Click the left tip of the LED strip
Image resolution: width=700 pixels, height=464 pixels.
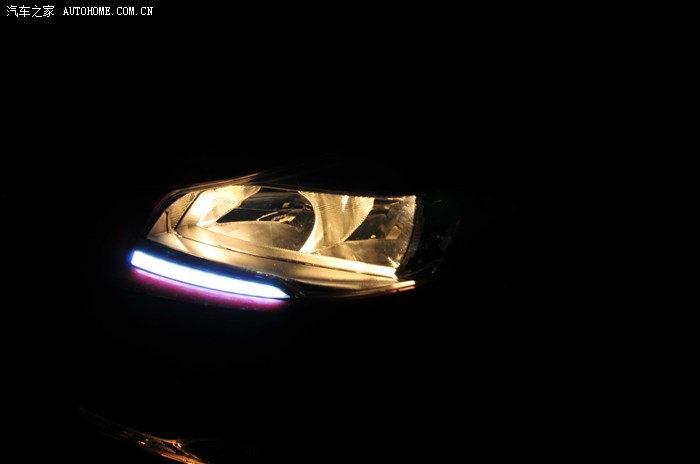[x=135, y=258]
